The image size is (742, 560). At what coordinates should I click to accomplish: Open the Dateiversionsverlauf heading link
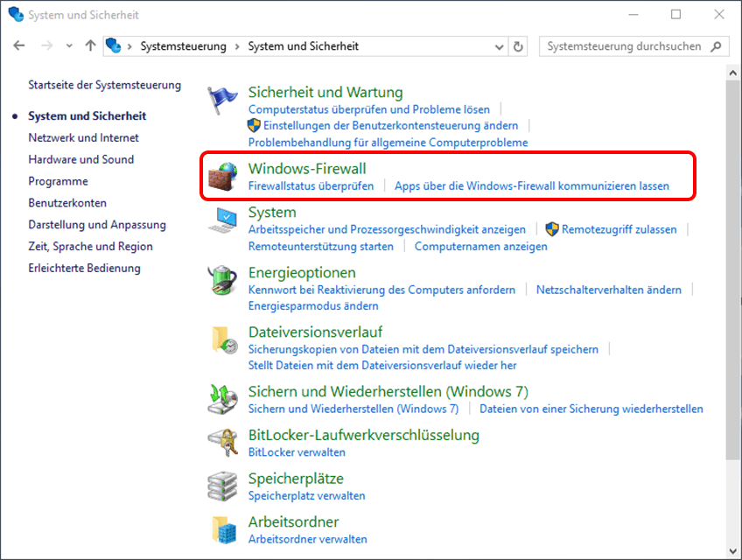(x=315, y=332)
